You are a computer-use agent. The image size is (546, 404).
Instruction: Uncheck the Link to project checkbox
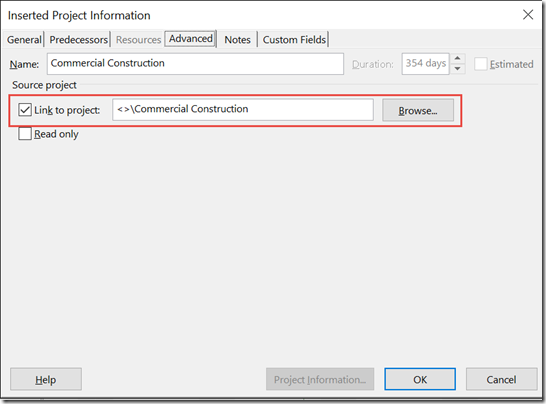(x=25, y=110)
